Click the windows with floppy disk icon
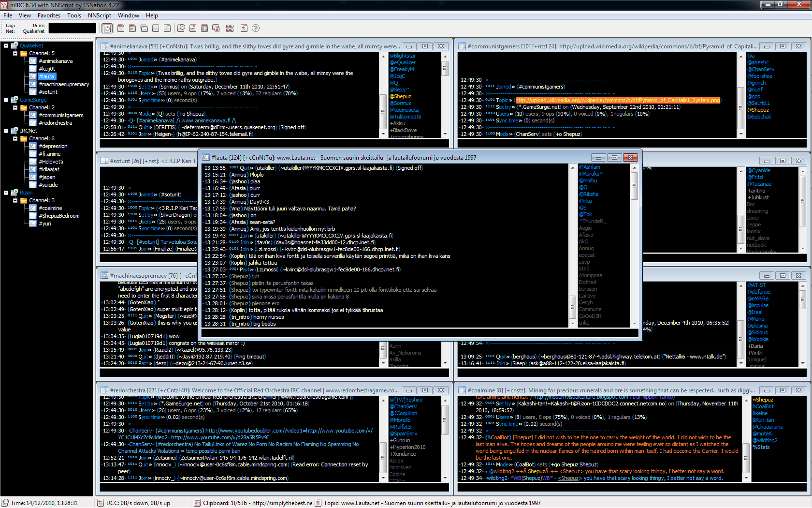The height and width of the screenshot is (508, 812). 216,29
